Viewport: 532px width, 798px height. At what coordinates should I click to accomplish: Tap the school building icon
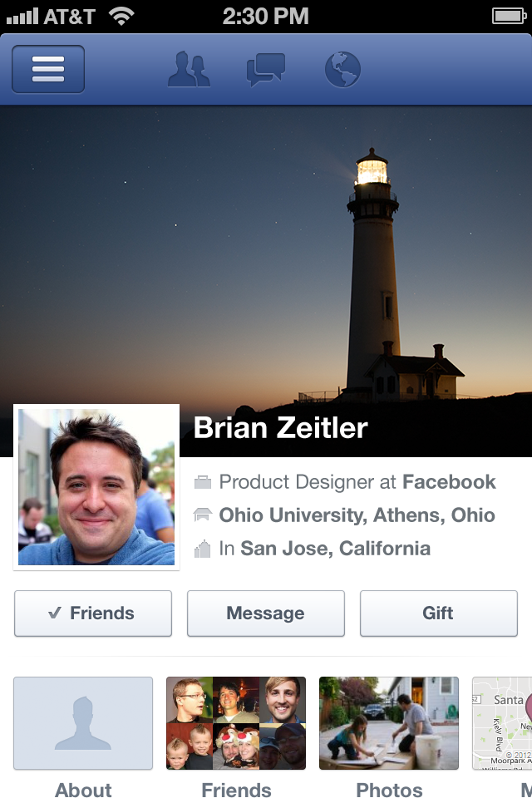click(203, 515)
